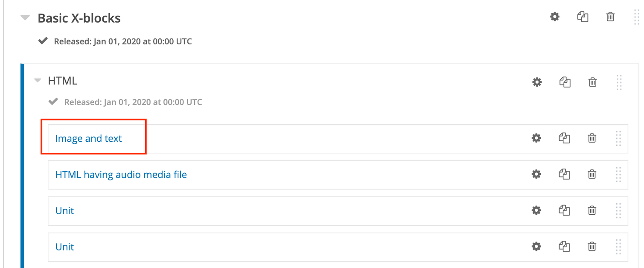
Task: Duplicate the Basic X-blocks section
Action: (583, 17)
